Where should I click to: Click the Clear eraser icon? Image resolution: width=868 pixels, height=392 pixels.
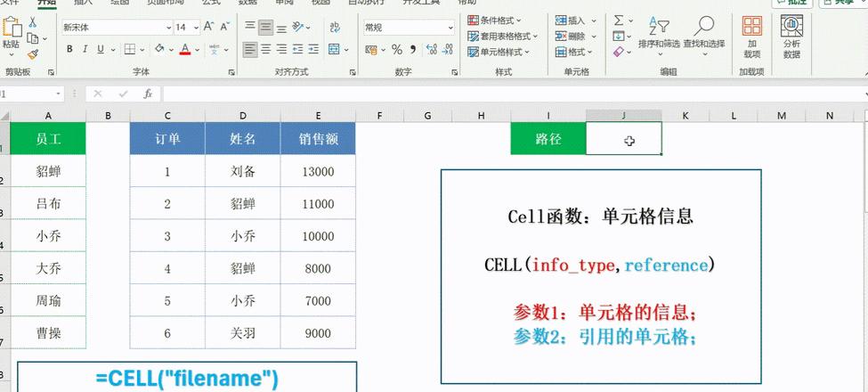tap(619, 52)
